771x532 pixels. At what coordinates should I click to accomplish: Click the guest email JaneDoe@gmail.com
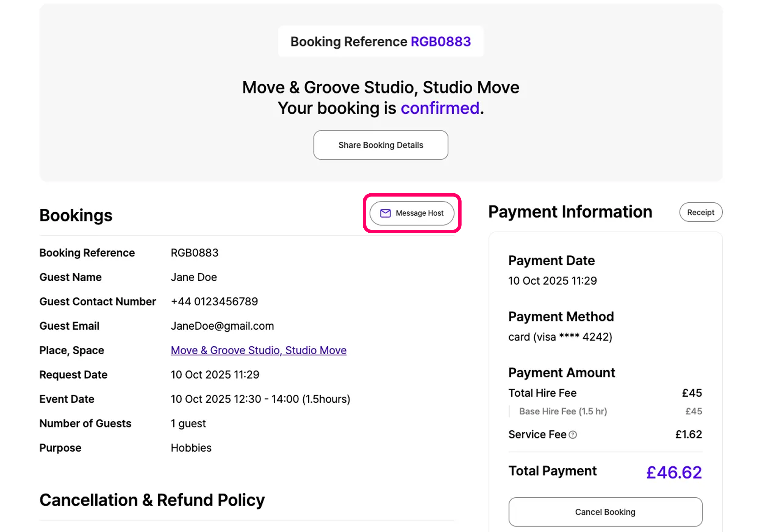[222, 326]
